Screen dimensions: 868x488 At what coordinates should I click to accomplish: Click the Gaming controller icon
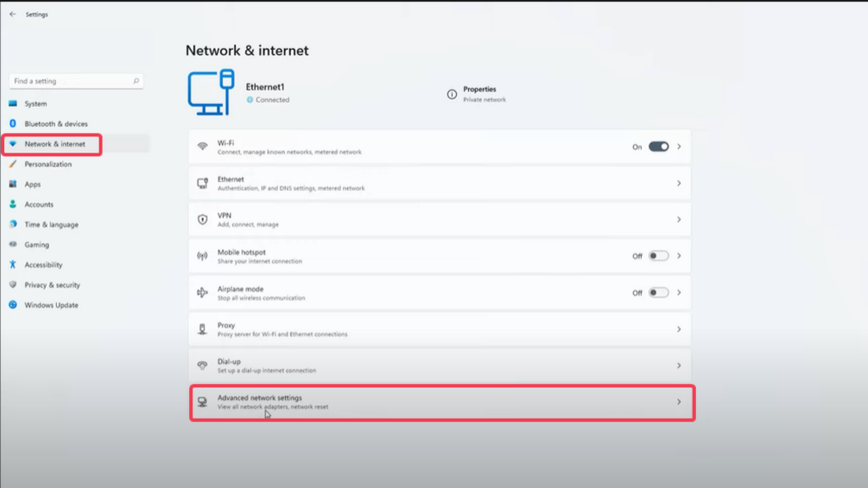13,244
